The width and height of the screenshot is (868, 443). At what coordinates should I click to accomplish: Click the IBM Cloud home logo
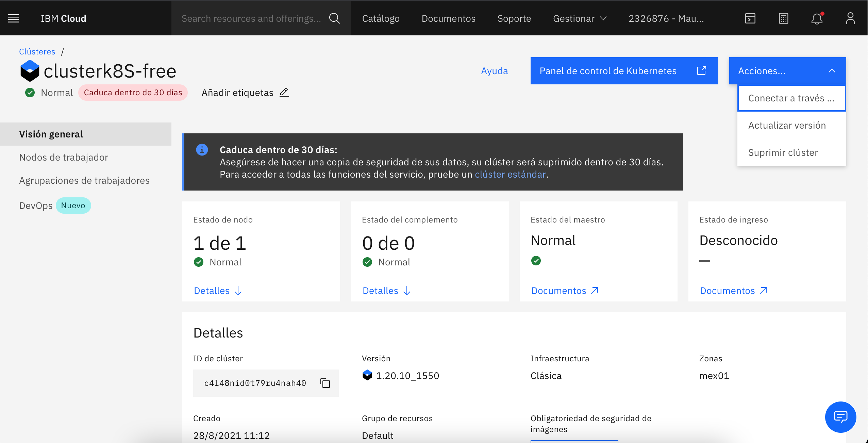tap(63, 18)
